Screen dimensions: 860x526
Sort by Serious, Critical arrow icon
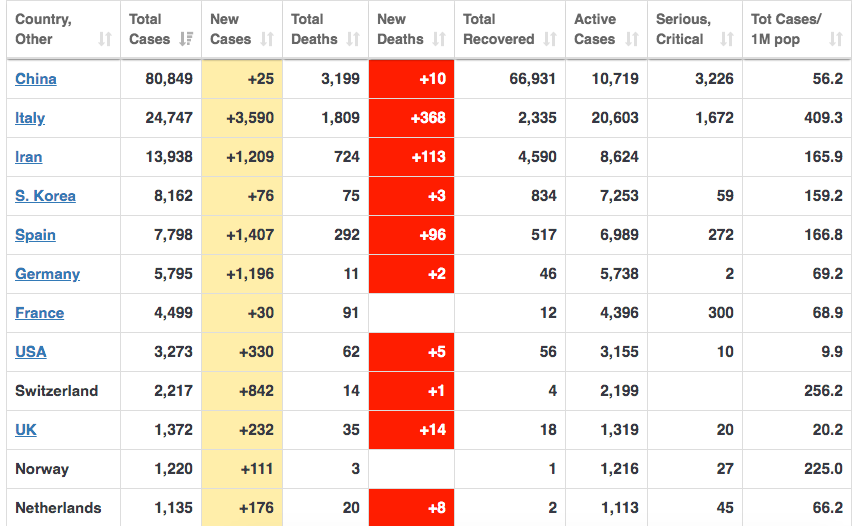[x=727, y=39]
